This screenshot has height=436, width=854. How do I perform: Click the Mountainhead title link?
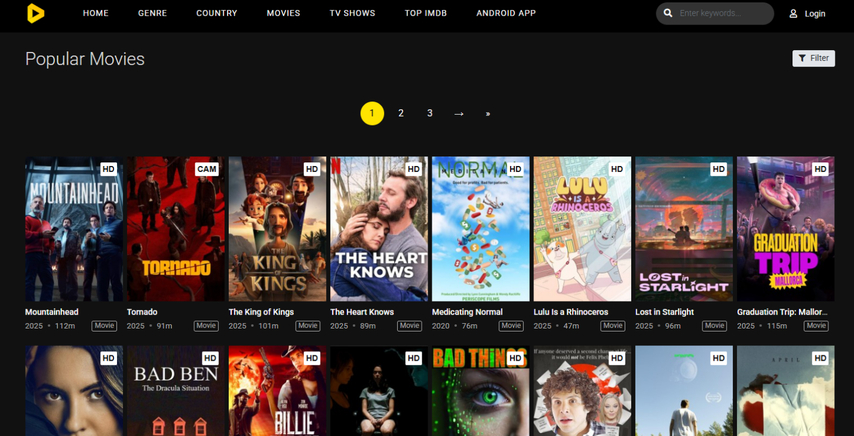(52, 312)
